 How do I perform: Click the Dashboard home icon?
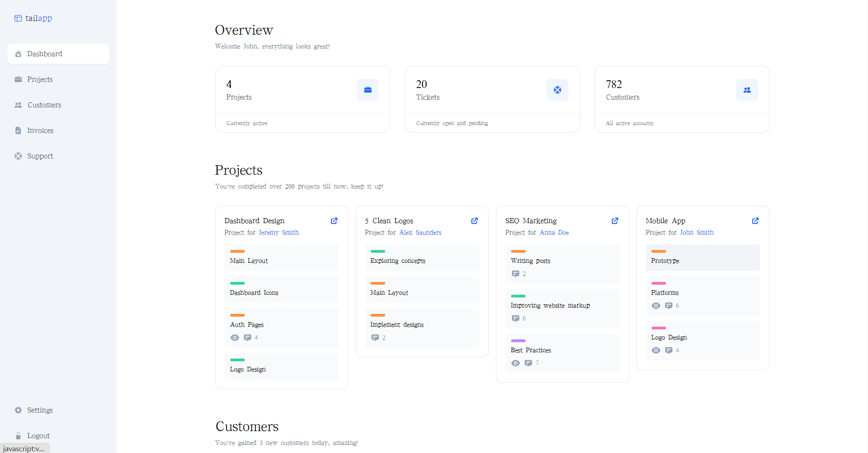pyautogui.click(x=18, y=54)
